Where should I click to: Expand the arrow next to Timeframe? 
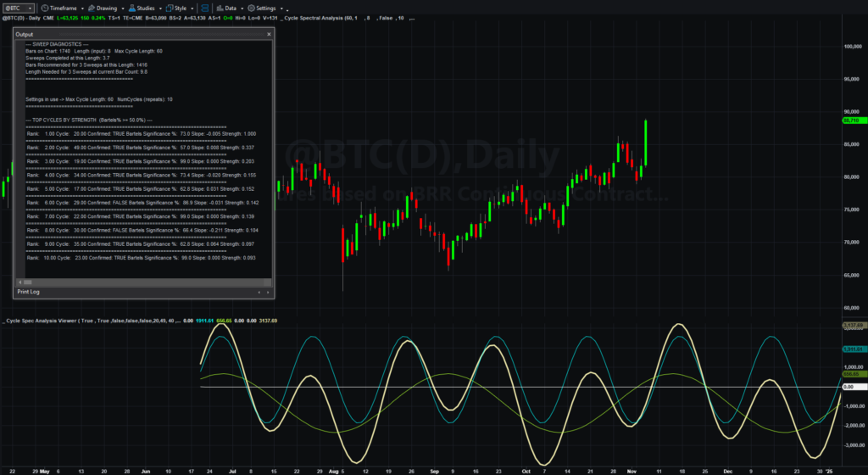click(82, 8)
